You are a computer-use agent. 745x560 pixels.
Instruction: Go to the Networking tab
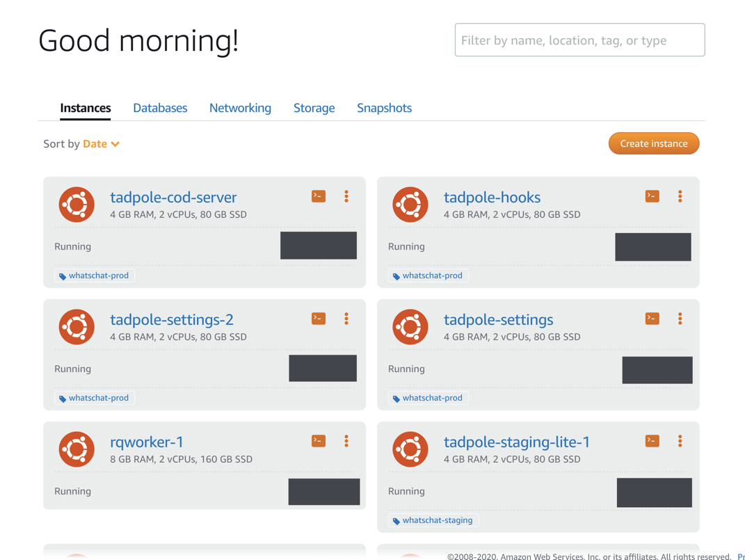240,108
